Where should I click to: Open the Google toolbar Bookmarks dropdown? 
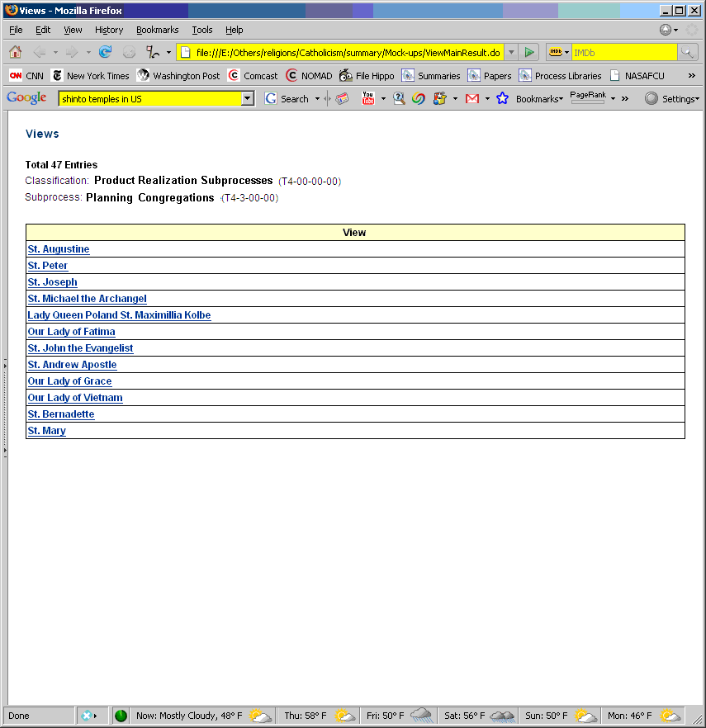[x=539, y=98]
